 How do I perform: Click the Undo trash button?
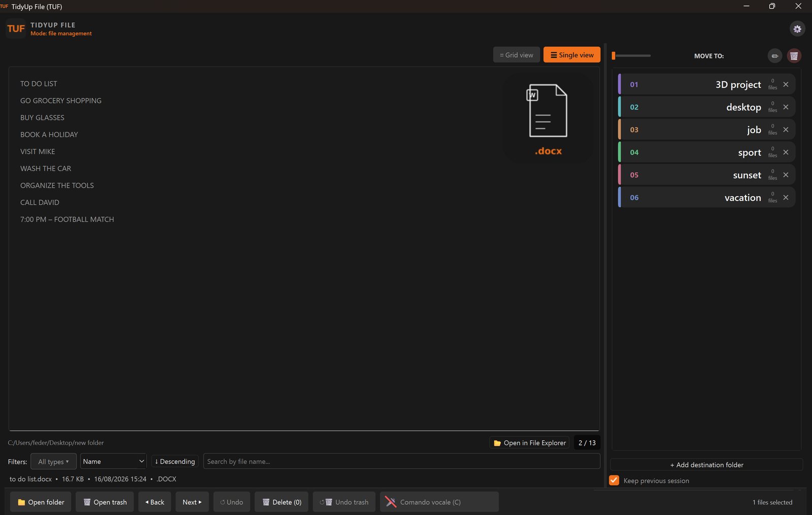[x=344, y=502]
